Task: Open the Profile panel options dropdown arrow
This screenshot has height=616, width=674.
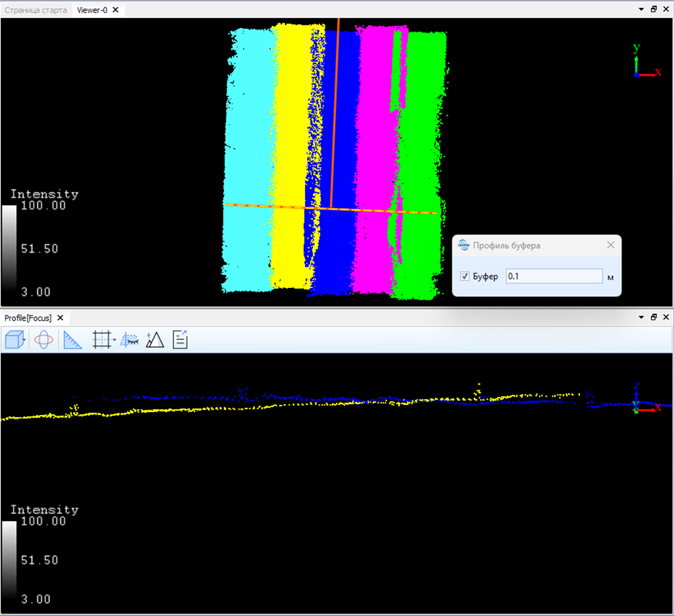Action: pyautogui.click(x=641, y=317)
